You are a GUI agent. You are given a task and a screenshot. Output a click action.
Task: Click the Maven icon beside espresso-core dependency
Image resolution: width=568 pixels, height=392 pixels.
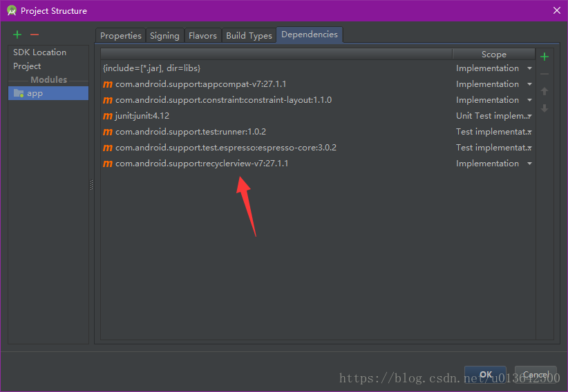(x=108, y=148)
